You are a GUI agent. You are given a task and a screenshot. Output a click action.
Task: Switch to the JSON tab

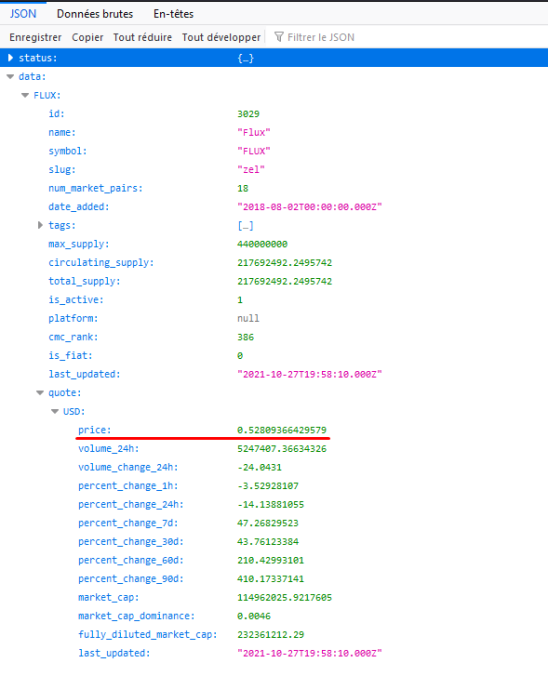23,14
